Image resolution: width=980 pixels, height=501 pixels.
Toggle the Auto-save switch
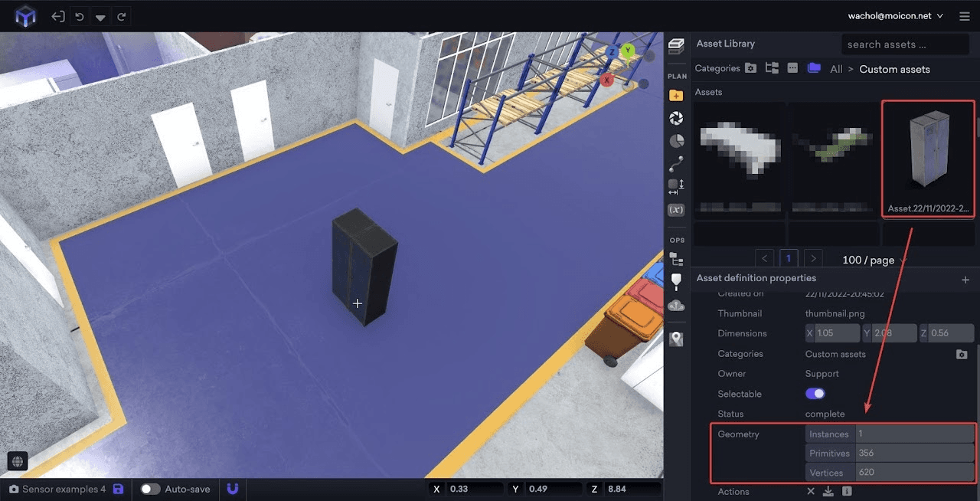click(x=150, y=489)
